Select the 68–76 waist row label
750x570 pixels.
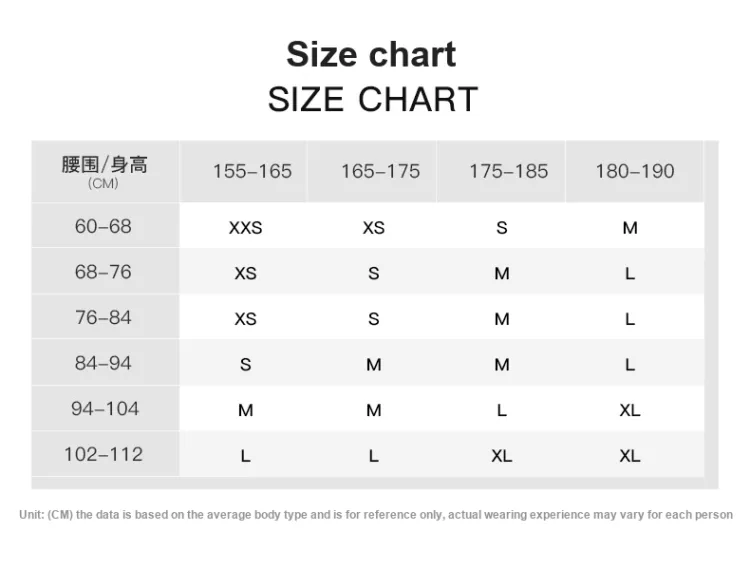coord(103,272)
